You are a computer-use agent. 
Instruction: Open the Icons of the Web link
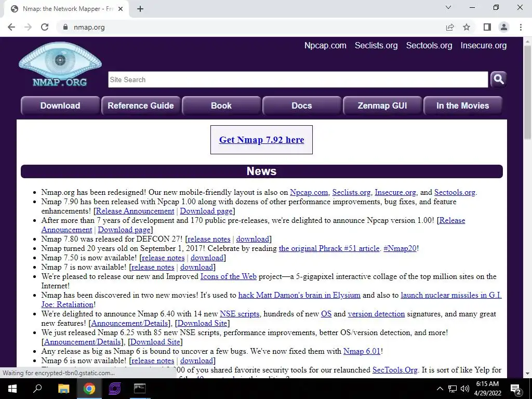tap(229, 276)
